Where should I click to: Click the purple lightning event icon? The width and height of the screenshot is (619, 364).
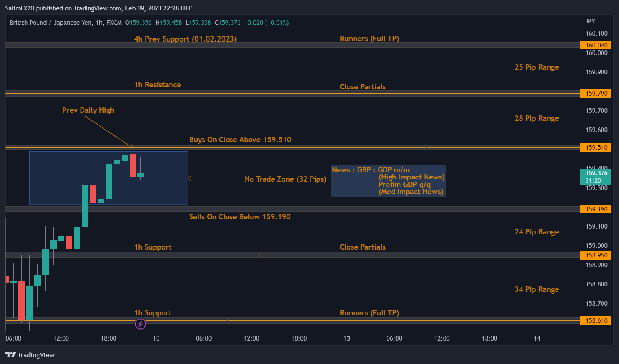coord(140,324)
